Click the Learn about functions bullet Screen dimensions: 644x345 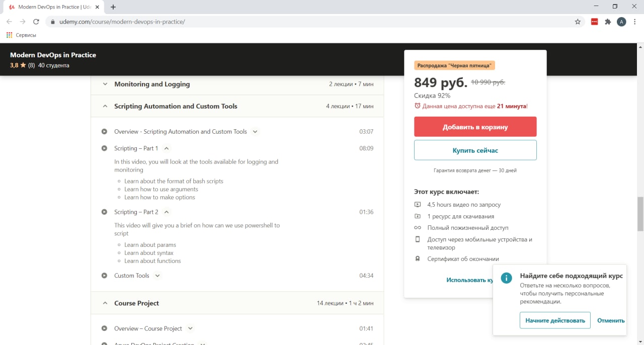click(x=152, y=261)
